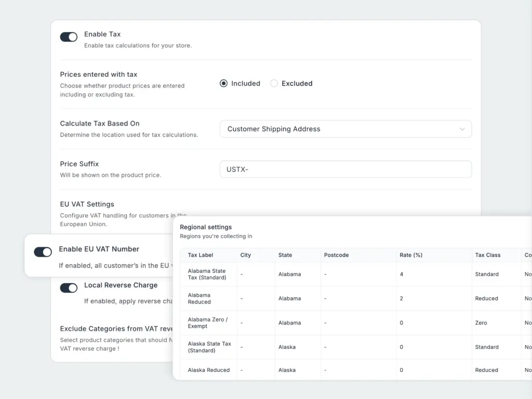Click the Price Suffix input field
The height and width of the screenshot is (399, 532).
point(345,169)
